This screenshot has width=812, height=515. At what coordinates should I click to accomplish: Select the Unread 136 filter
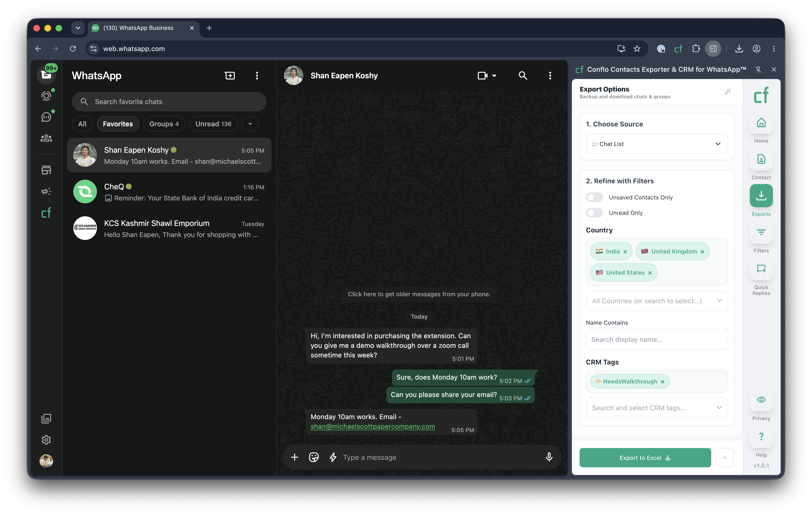point(213,124)
